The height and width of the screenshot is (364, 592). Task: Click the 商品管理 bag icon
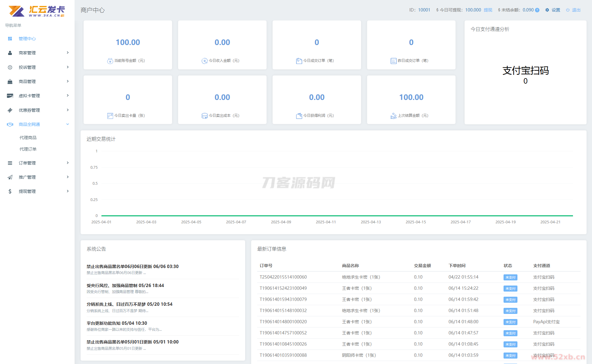point(10,81)
